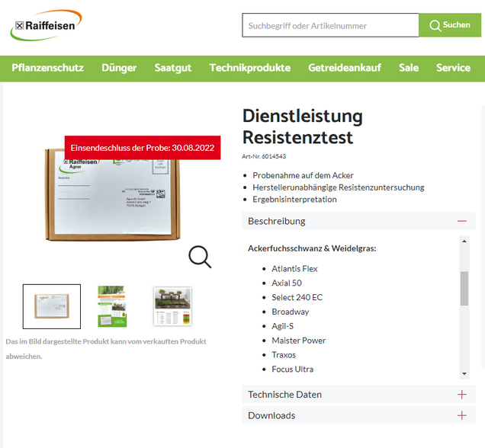Open the Service menu
This screenshot has width=485, height=448.
tap(453, 68)
